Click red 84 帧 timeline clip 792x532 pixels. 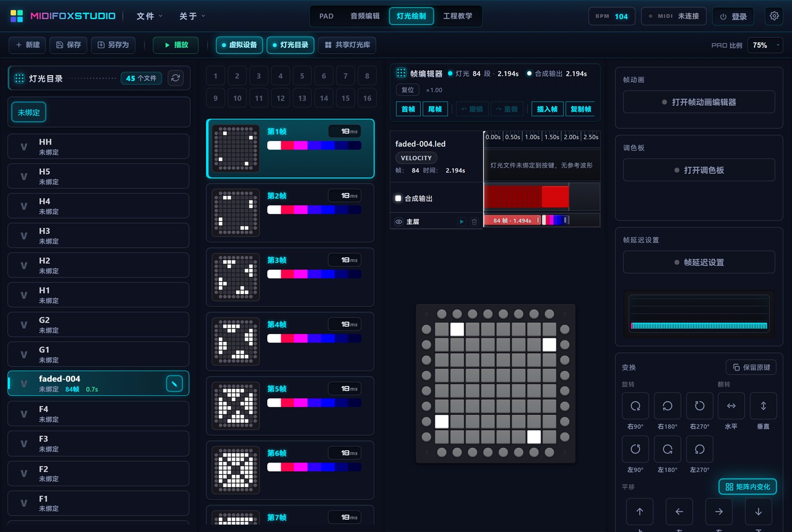(512, 220)
